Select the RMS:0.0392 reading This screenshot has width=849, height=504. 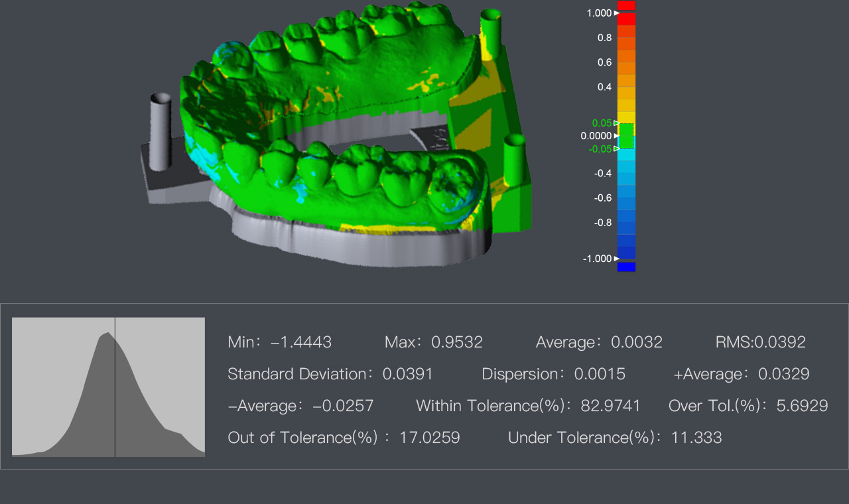point(761,342)
